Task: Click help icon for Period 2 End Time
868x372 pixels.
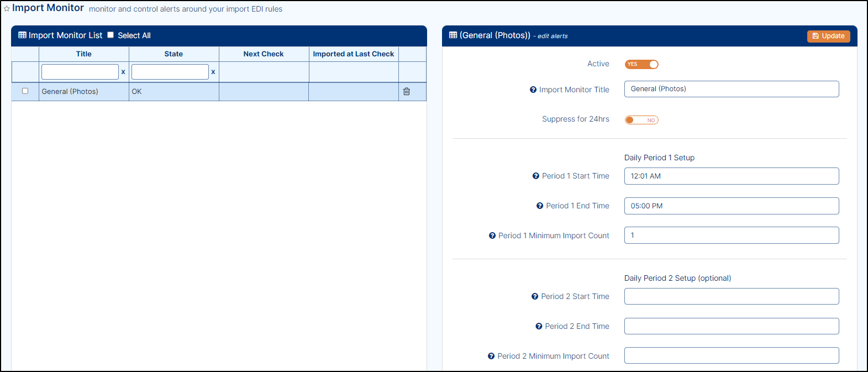Action: [x=539, y=326]
